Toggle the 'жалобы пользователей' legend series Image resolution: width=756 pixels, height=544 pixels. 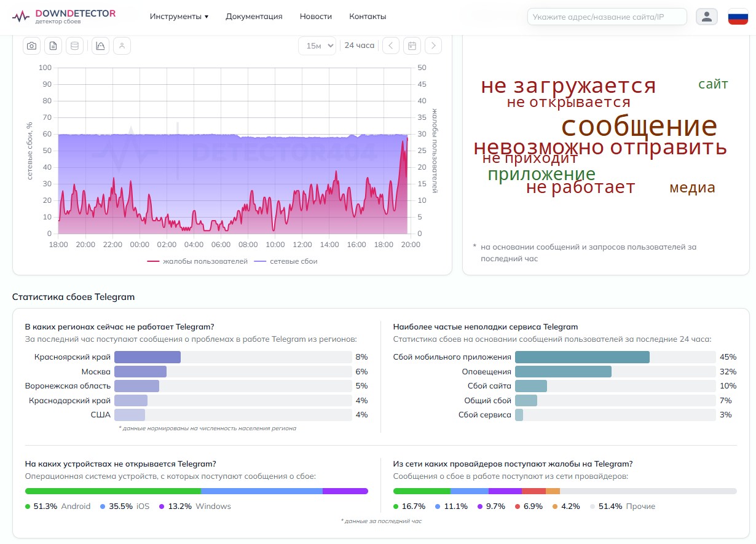[x=198, y=261]
